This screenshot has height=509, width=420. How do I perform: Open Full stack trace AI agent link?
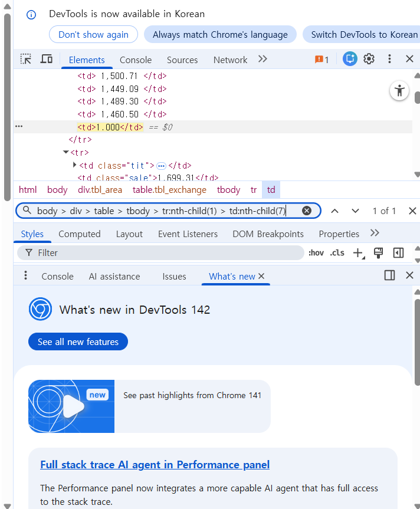(155, 465)
